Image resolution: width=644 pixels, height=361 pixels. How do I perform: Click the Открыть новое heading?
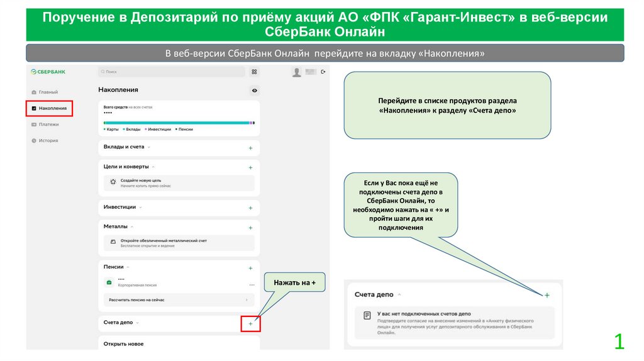124,344
